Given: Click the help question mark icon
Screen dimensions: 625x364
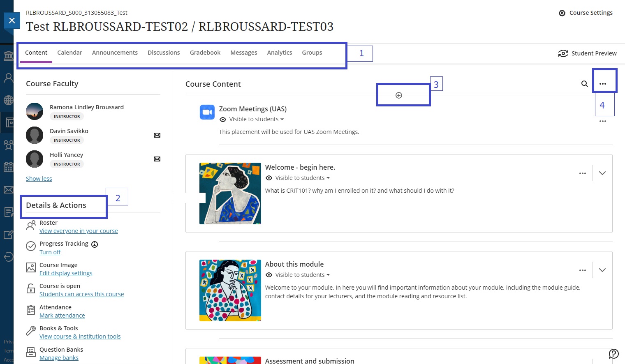Looking at the screenshot, I should (613, 354).
